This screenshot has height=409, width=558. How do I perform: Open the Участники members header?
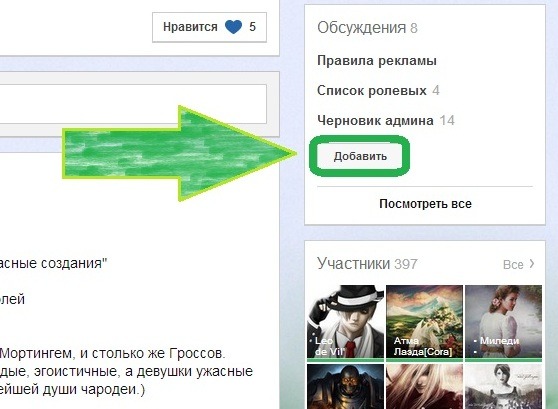(353, 264)
